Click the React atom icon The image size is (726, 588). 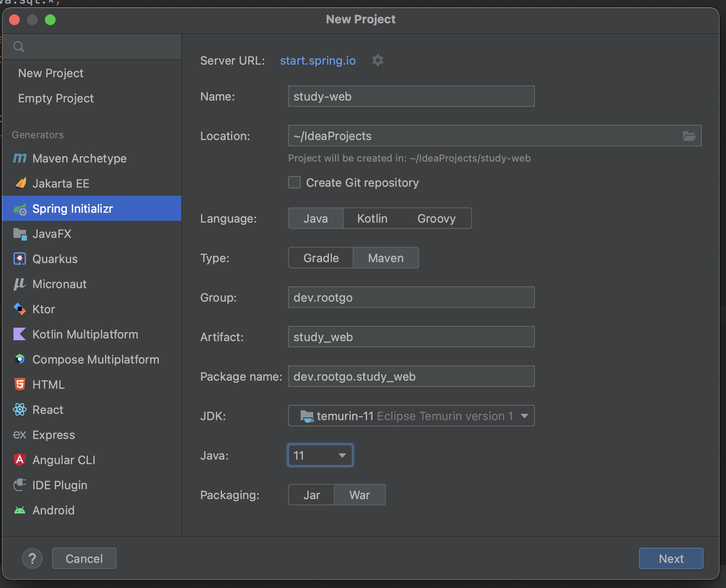pyautogui.click(x=20, y=409)
